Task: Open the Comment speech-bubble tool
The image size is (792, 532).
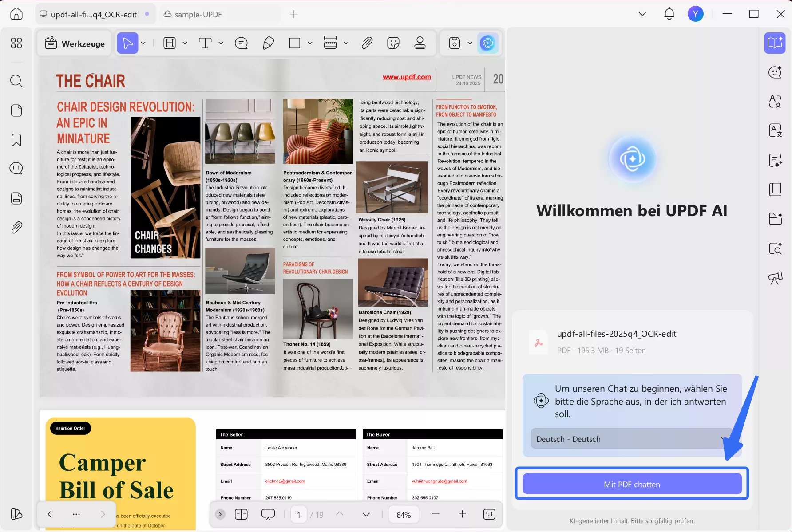Action: [241, 43]
